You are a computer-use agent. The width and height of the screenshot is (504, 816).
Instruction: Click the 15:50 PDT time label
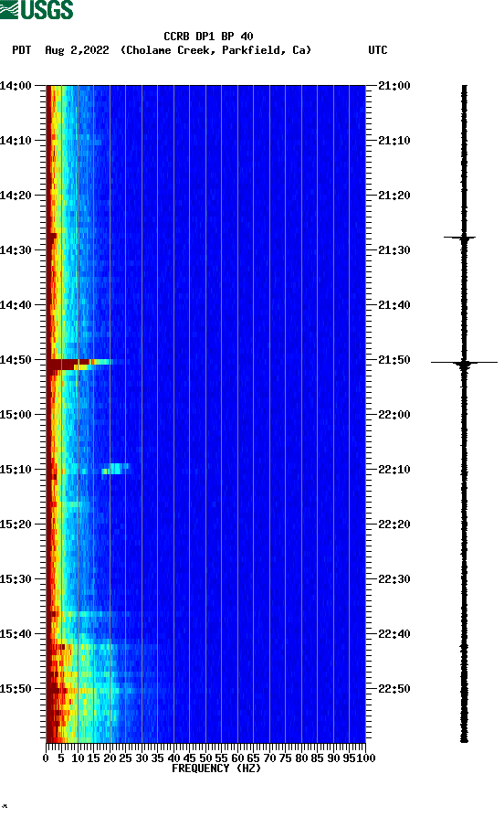point(16,688)
